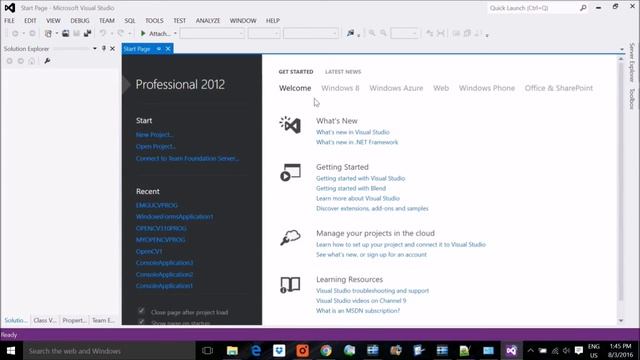Viewport: 640px width, 360px height.
Task: Open the toolbar overflow options arrow at far right
Action: coord(487,35)
